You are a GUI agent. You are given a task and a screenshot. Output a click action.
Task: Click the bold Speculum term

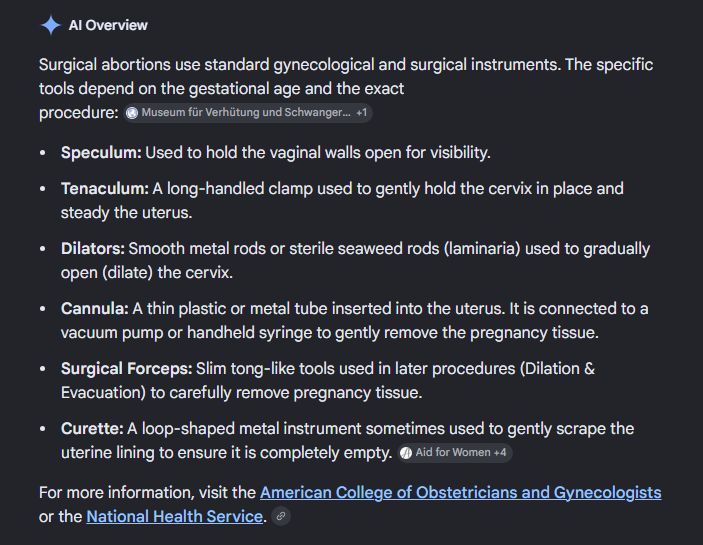(x=101, y=153)
